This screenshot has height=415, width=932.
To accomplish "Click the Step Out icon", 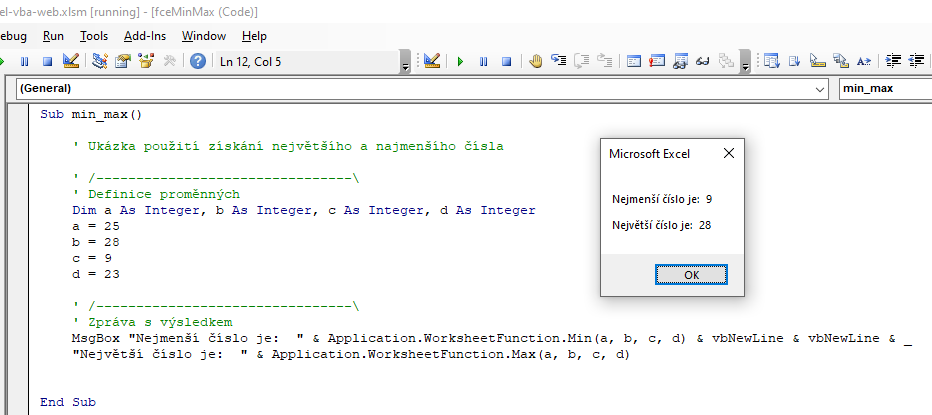I will tap(604, 61).
